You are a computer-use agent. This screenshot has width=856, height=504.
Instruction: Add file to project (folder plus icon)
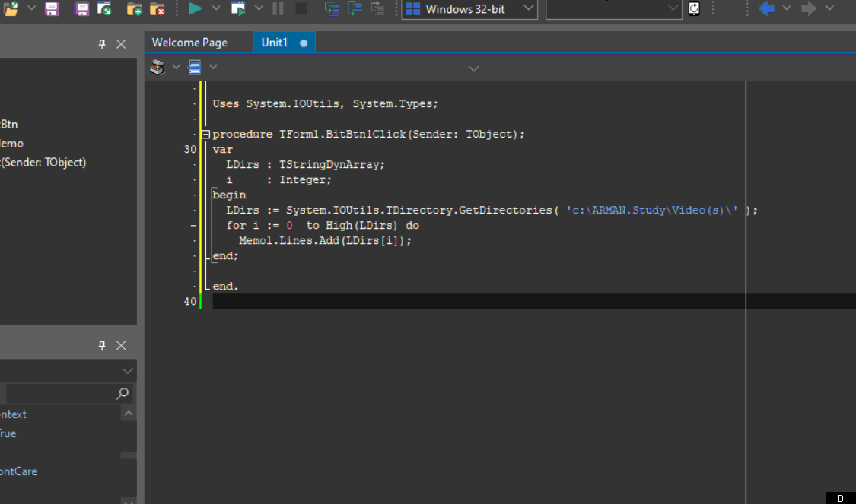click(x=134, y=8)
